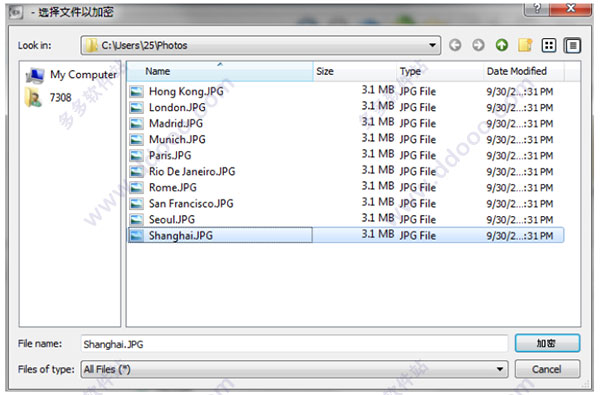
Task: Click the 3.1 MB size of Madrid.JPG
Action: click(378, 122)
